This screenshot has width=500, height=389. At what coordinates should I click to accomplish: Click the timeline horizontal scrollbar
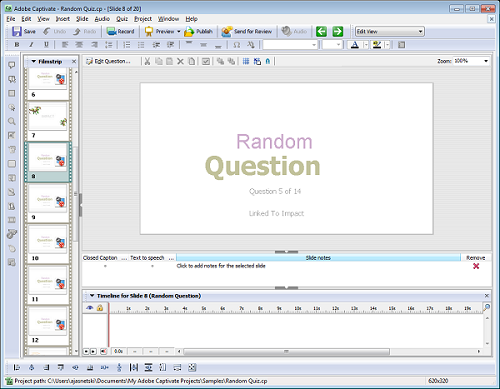pos(286,351)
